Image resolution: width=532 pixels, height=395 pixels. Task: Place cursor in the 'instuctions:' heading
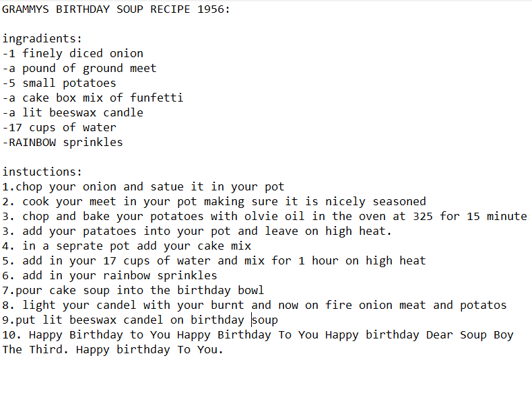42,172
